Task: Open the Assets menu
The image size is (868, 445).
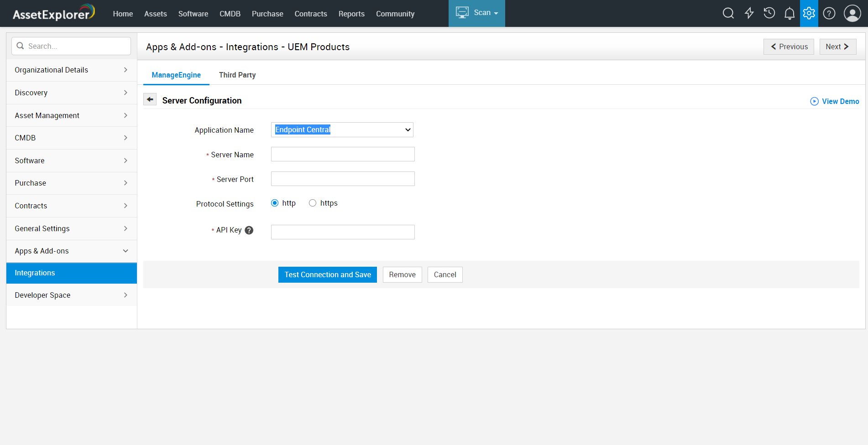Action: coord(156,14)
